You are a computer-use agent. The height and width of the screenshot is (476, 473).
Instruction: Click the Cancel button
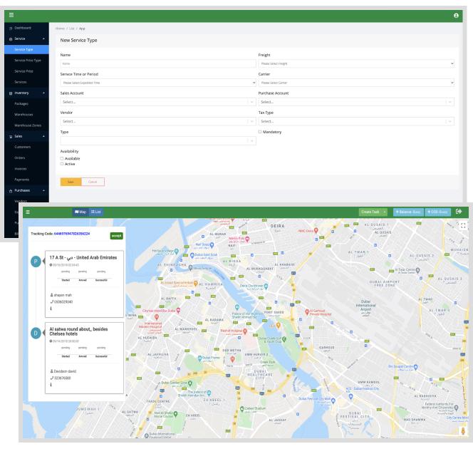tap(93, 182)
